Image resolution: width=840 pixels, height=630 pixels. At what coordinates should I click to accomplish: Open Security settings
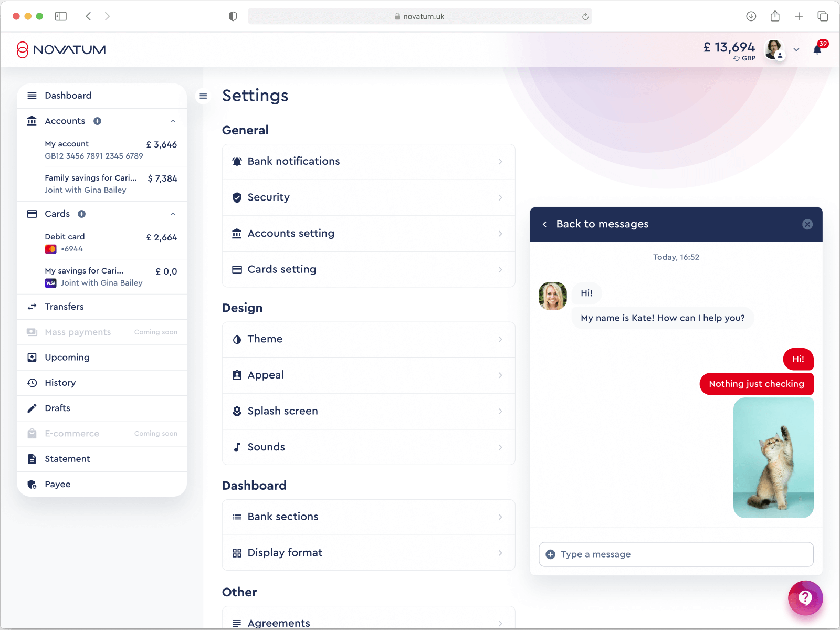point(369,197)
